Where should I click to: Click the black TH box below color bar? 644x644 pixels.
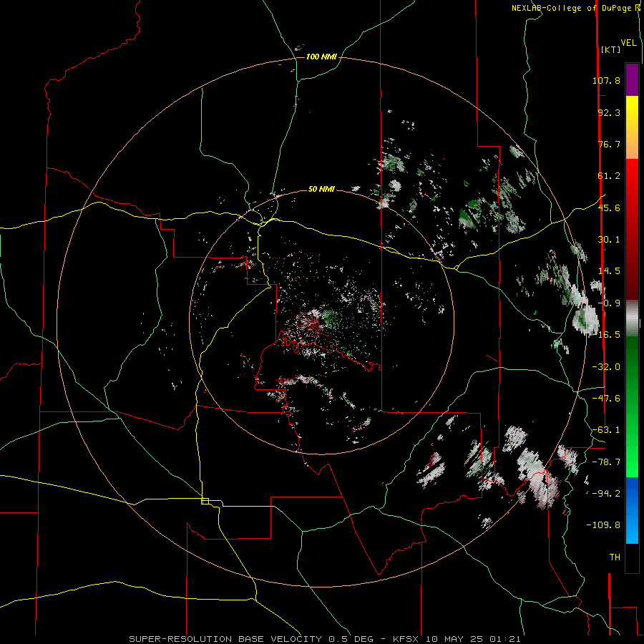click(x=632, y=558)
